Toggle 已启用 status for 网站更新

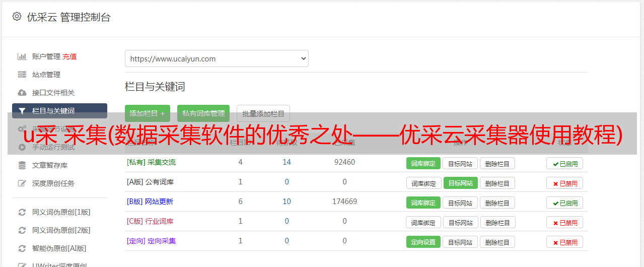[x=565, y=203]
